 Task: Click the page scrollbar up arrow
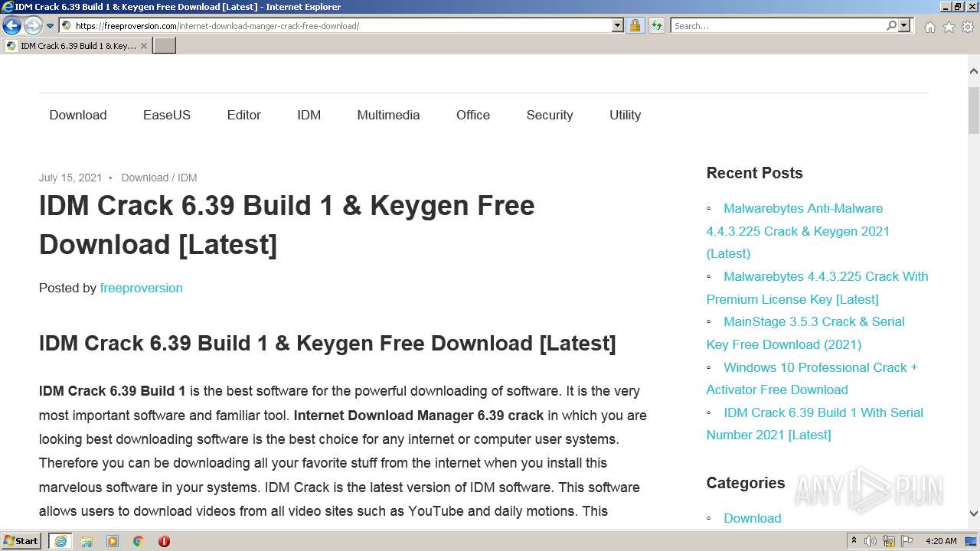pyautogui.click(x=974, y=71)
